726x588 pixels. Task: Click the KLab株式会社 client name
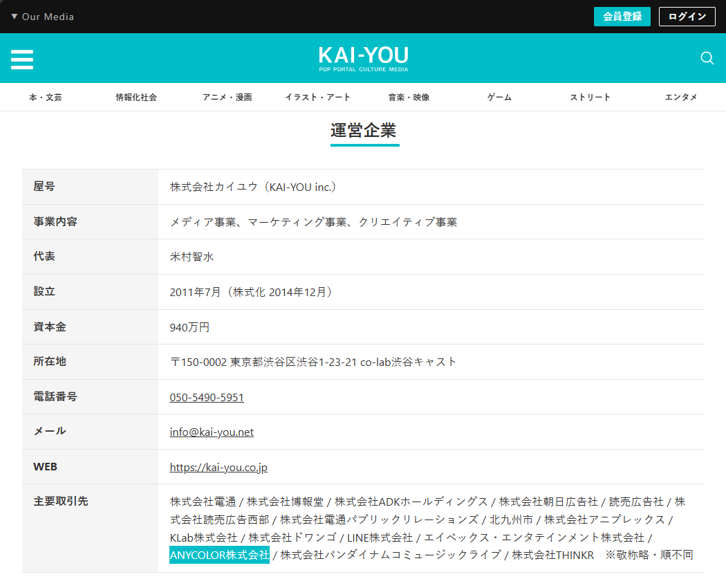click(x=203, y=538)
